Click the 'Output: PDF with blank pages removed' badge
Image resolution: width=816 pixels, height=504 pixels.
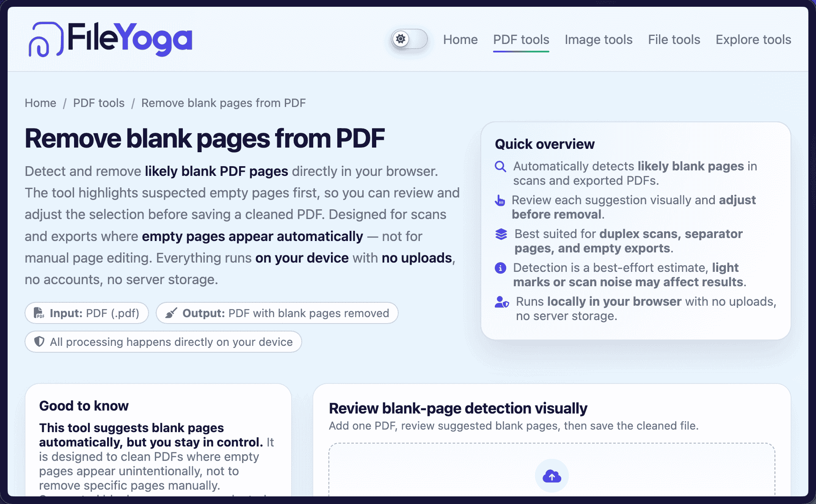click(x=277, y=313)
